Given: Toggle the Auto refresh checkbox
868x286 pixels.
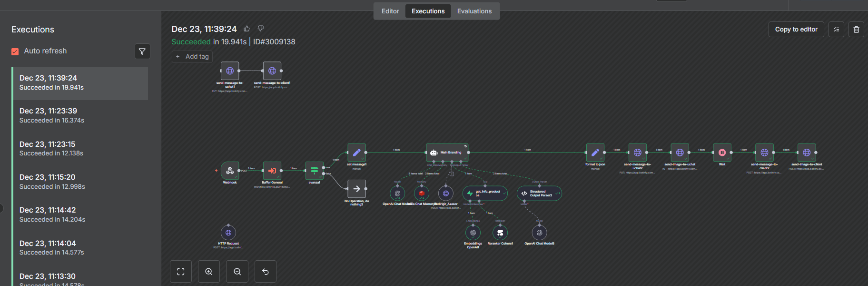Looking at the screenshot, I should [x=15, y=51].
